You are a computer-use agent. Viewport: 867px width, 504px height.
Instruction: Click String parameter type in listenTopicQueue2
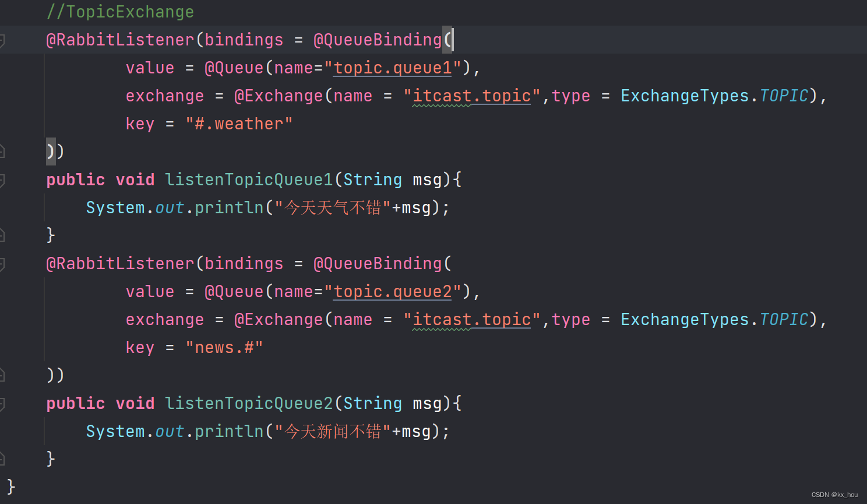[x=373, y=403]
